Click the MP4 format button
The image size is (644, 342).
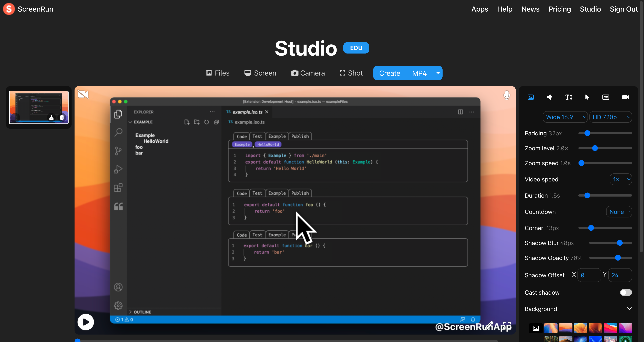point(419,73)
